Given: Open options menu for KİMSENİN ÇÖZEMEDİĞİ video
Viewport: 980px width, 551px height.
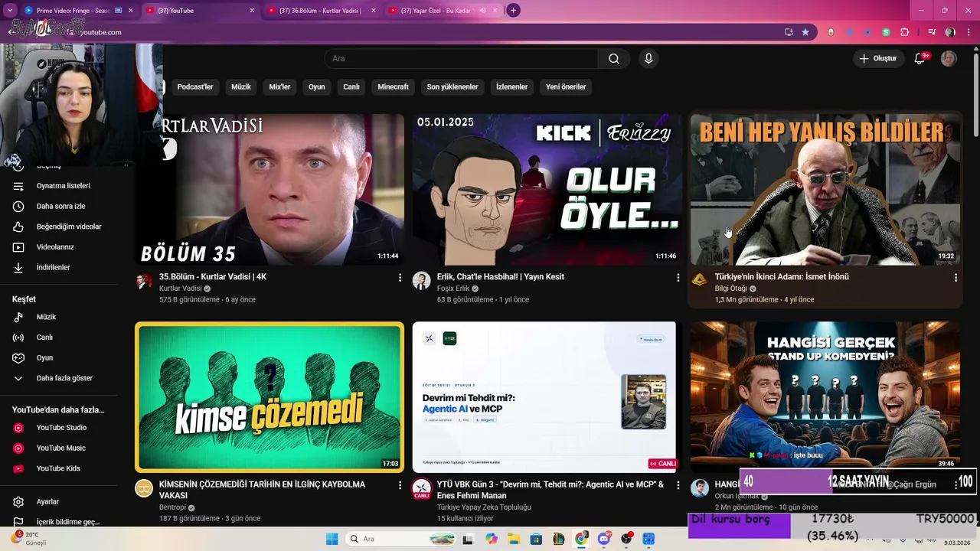Looking at the screenshot, I should pyautogui.click(x=400, y=485).
